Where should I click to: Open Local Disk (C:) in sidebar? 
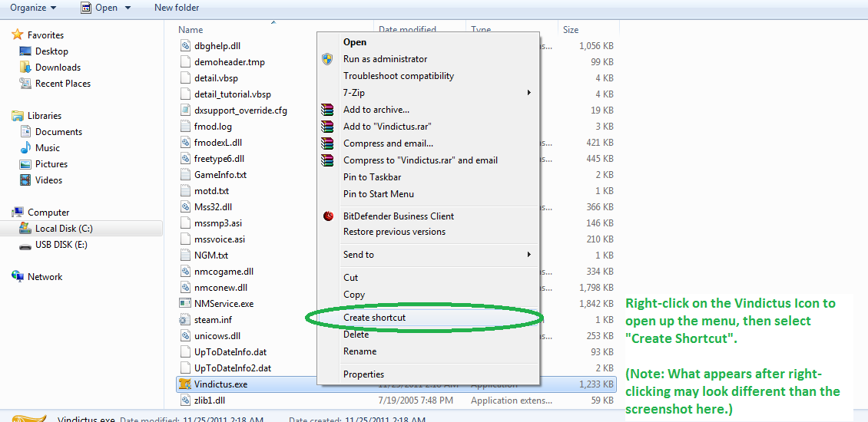64,229
